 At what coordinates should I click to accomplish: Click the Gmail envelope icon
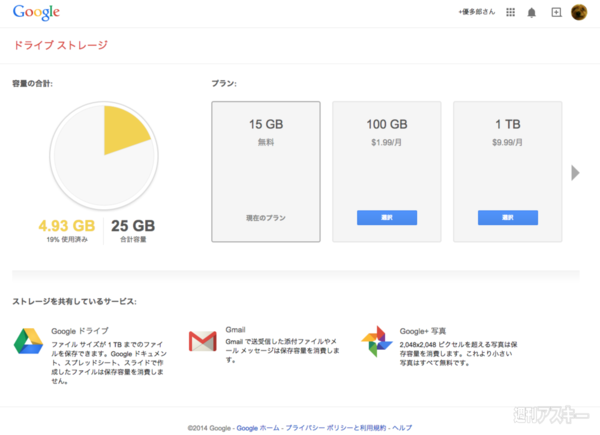click(203, 341)
